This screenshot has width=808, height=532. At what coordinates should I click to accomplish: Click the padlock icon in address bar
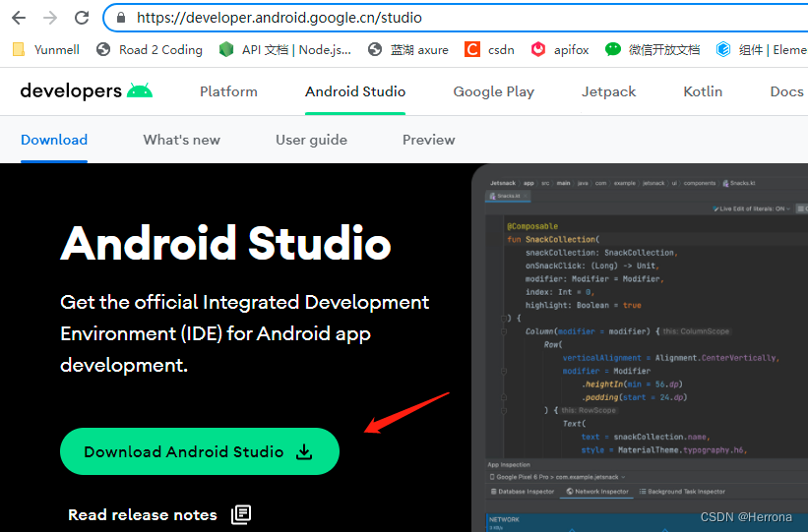(x=121, y=18)
